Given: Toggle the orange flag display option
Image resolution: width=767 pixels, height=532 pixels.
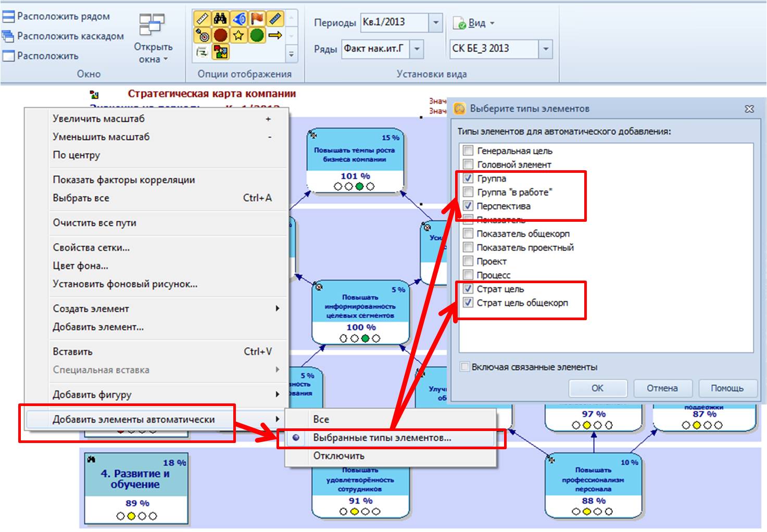Looking at the screenshot, I should point(257,19).
